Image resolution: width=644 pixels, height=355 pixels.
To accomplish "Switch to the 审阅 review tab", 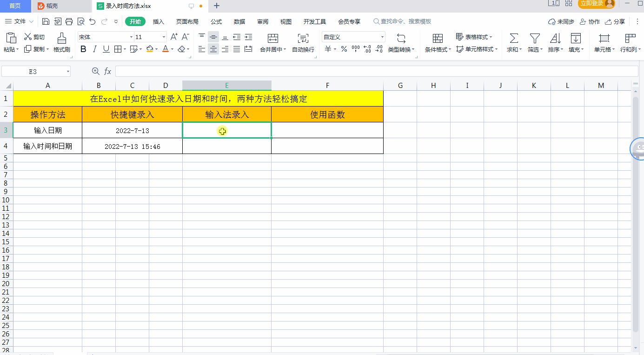I will tap(263, 21).
